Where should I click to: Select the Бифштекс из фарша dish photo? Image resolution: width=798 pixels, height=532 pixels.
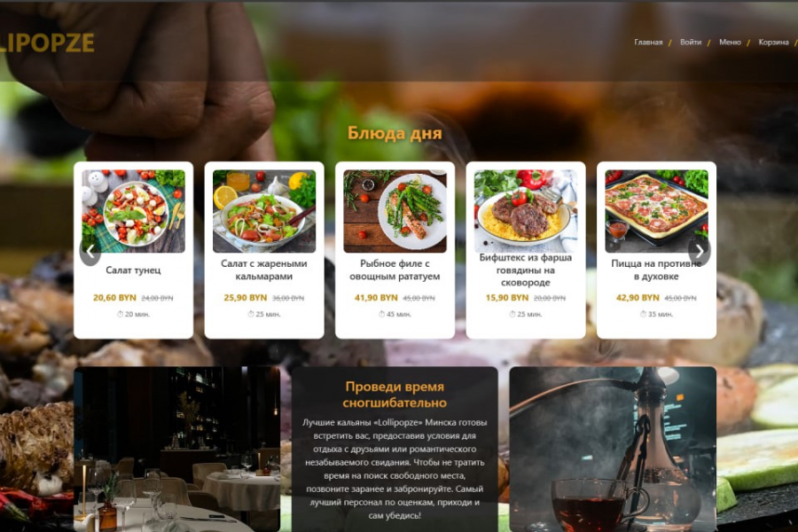[x=526, y=211]
